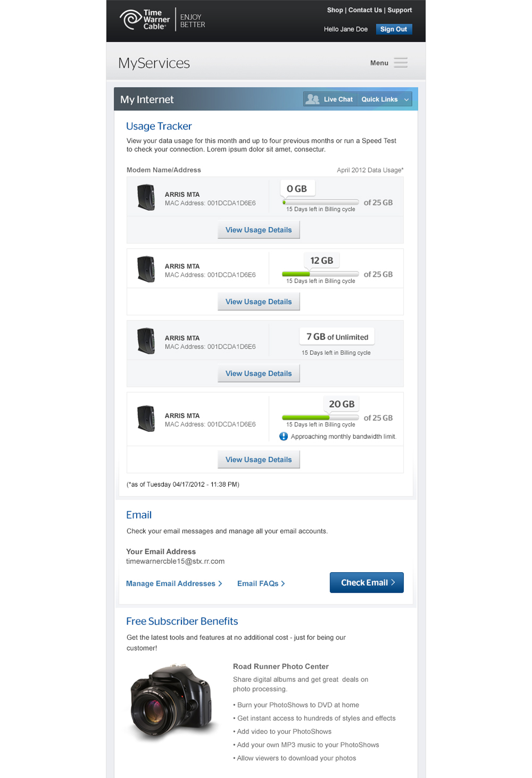
Task: Click the modem icon with 20 GB usage
Action: (146, 419)
